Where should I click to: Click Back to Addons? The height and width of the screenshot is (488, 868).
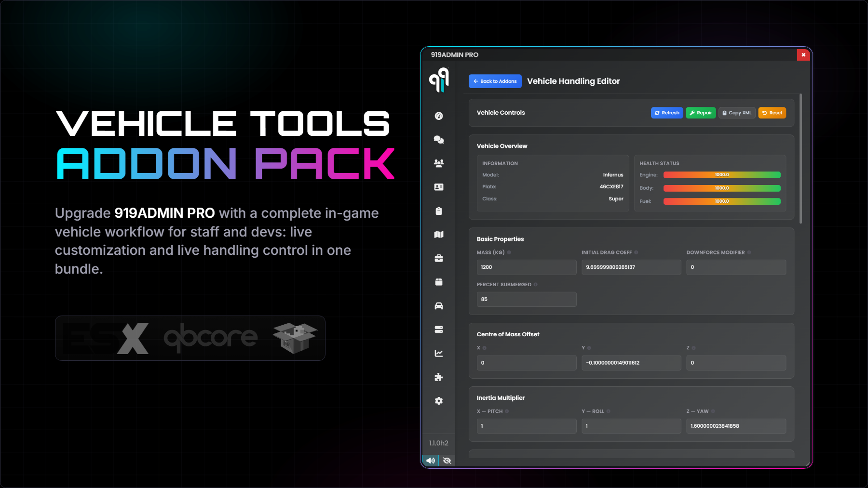point(495,81)
